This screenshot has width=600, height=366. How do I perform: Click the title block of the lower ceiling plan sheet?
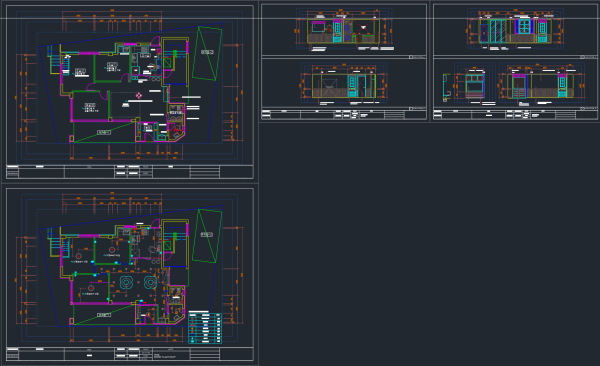pyautogui.click(x=130, y=354)
